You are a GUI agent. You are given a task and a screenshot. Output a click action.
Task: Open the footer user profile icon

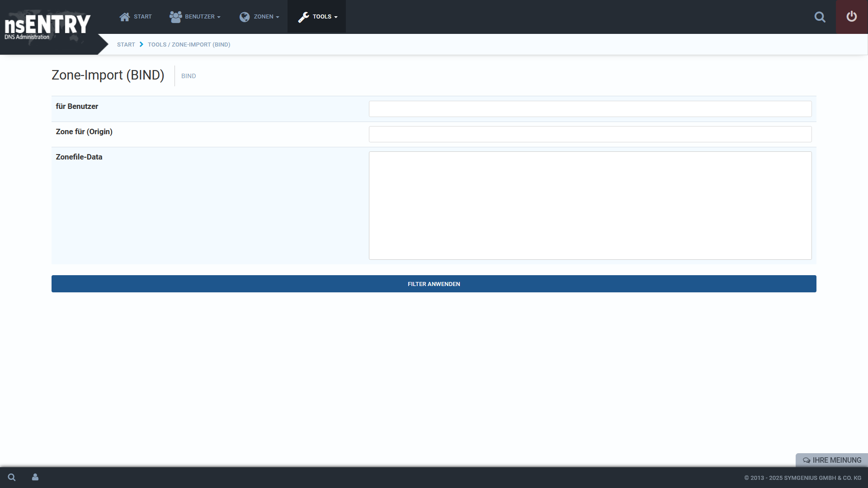click(x=35, y=477)
